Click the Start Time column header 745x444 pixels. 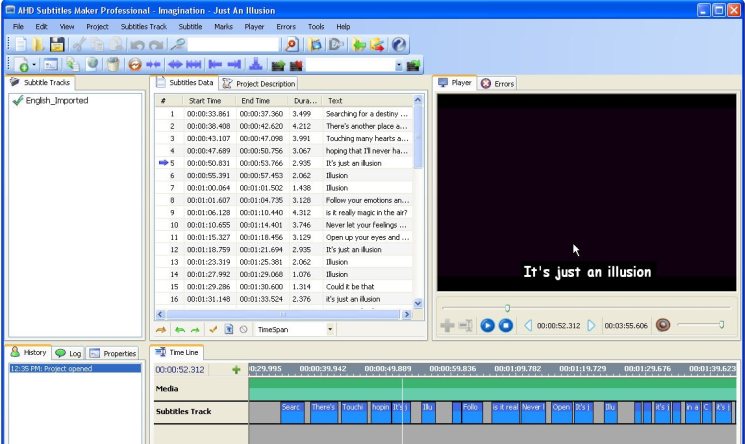point(205,101)
